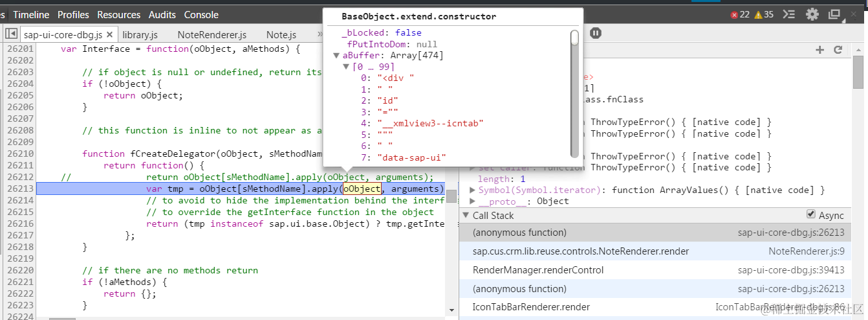Viewport: 868px width, 320px height.
Task: Select RenderManager.renderControl stack frame
Action: 655,269
